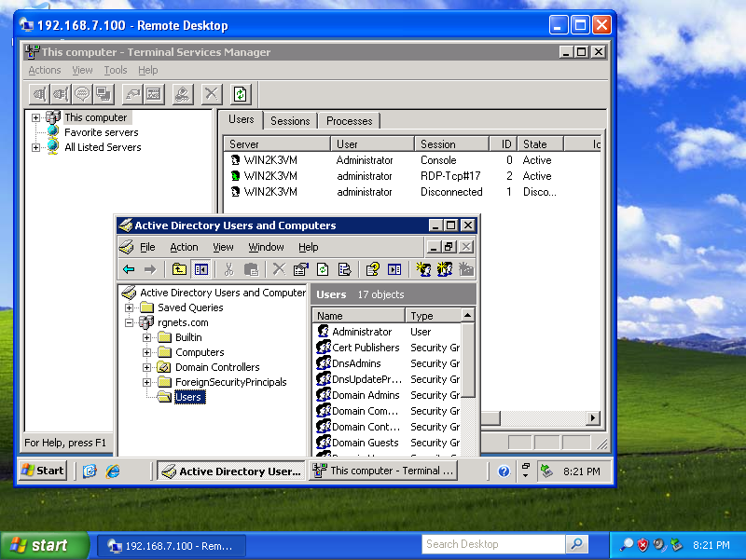The height and width of the screenshot is (560, 746).
Task: Switch to This computer - Terminal taskbar button
Action: pos(383,471)
